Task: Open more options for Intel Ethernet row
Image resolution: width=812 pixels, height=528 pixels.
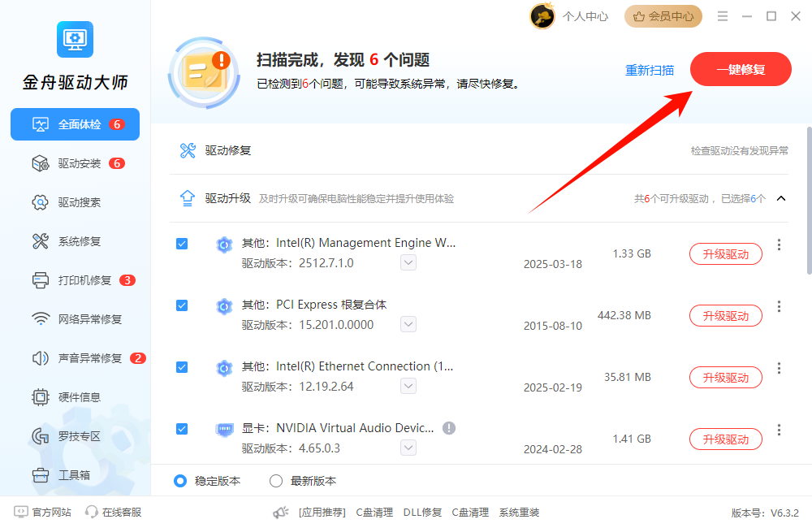Action: click(779, 368)
